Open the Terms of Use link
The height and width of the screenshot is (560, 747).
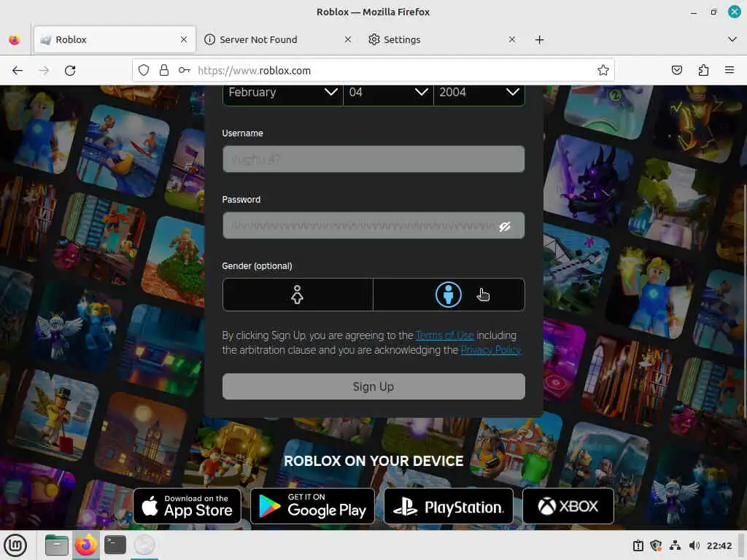click(445, 335)
